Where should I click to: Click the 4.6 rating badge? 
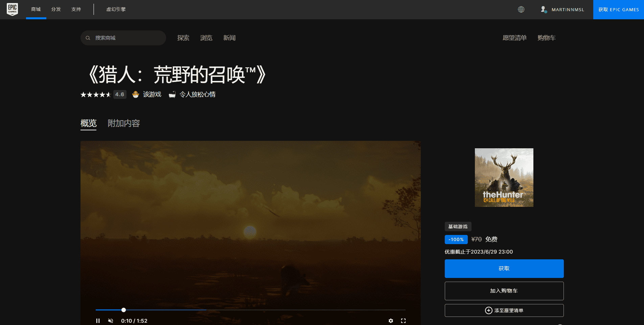click(x=120, y=94)
